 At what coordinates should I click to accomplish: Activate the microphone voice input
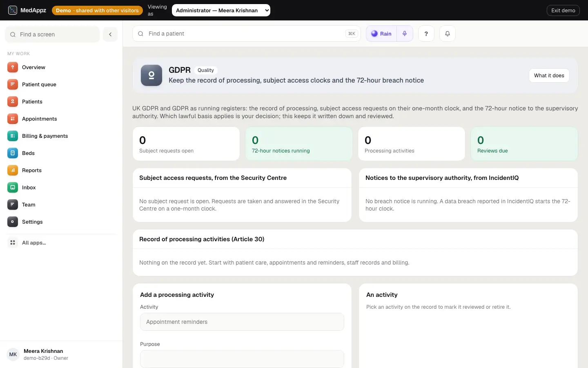click(x=405, y=34)
